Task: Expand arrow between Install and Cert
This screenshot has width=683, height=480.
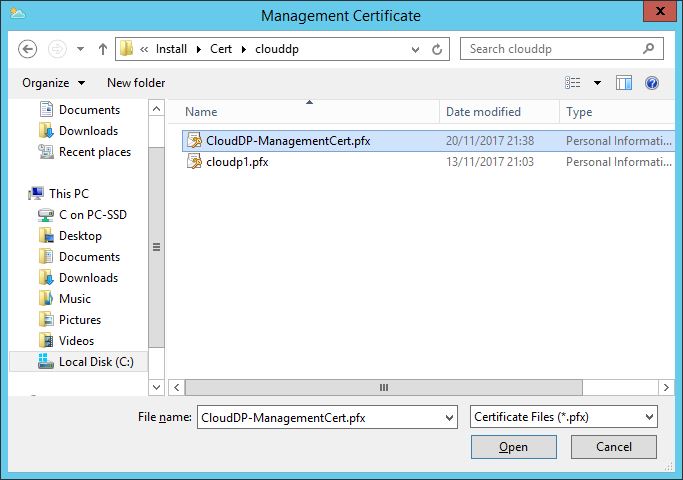Action: tap(199, 49)
